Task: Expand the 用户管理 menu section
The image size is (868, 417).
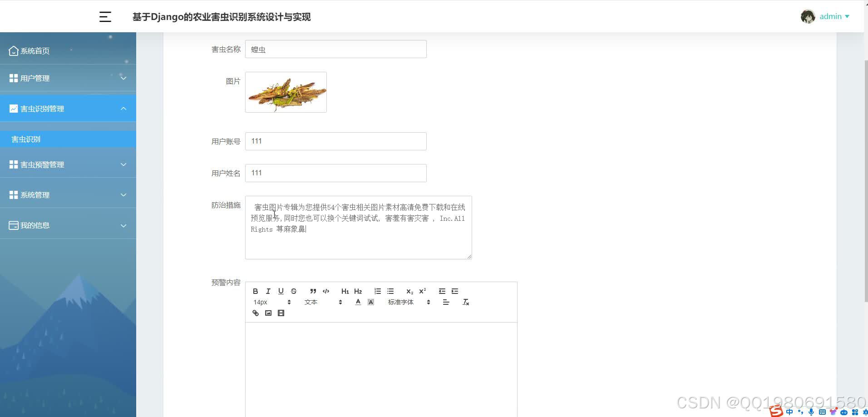Action: coord(68,78)
